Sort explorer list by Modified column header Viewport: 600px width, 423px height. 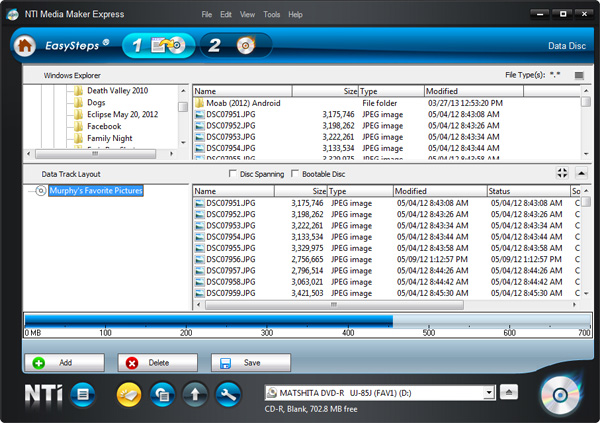coord(474,91)
